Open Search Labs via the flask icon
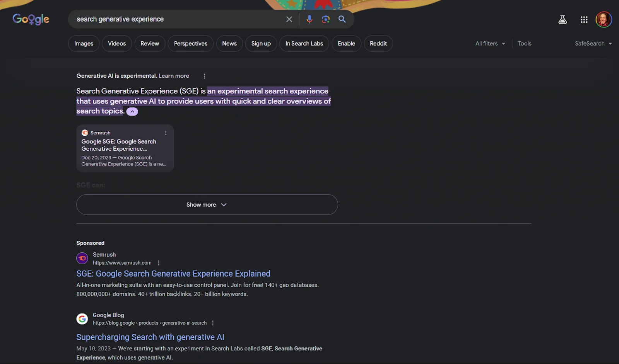619x364 pixels. [x=563, y=19]
